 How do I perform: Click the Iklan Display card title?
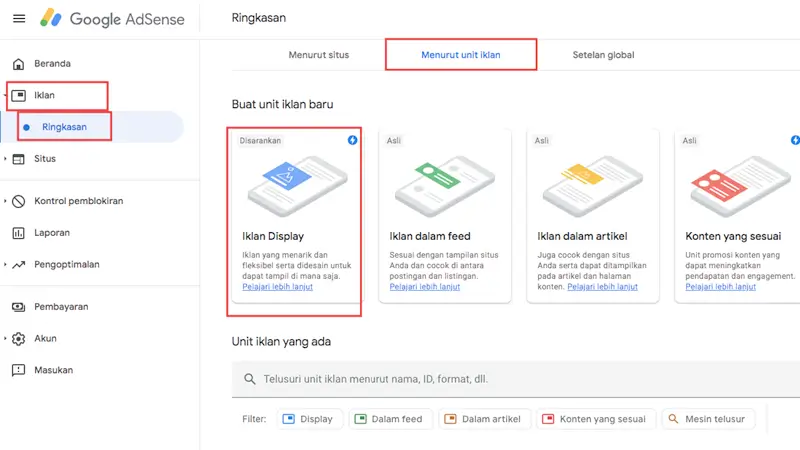pyautogui.click(x=273, y=236)
